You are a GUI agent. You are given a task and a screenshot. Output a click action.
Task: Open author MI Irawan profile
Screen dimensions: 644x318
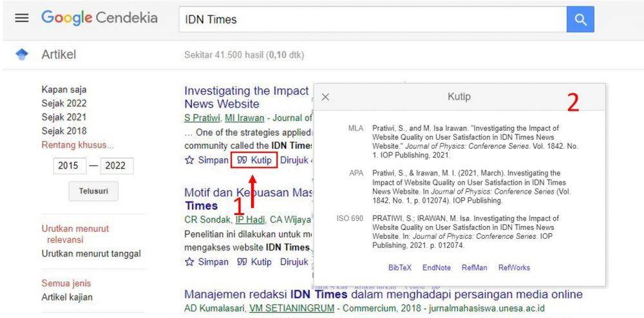click(244, 118)
